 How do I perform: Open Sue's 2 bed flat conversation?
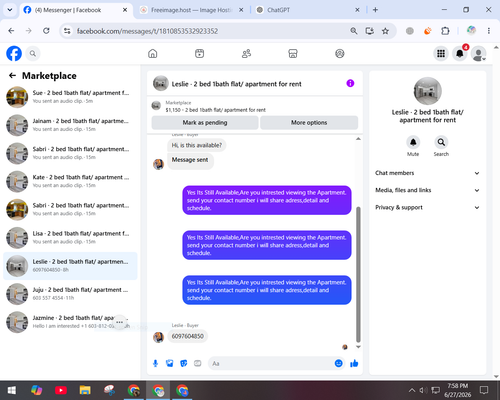click(x=70, y=97)
